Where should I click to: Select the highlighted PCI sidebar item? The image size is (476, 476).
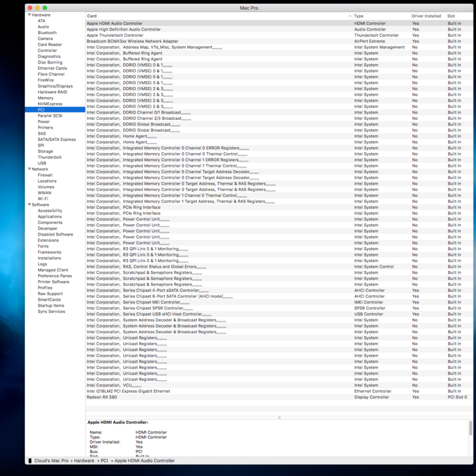[55, 110]
